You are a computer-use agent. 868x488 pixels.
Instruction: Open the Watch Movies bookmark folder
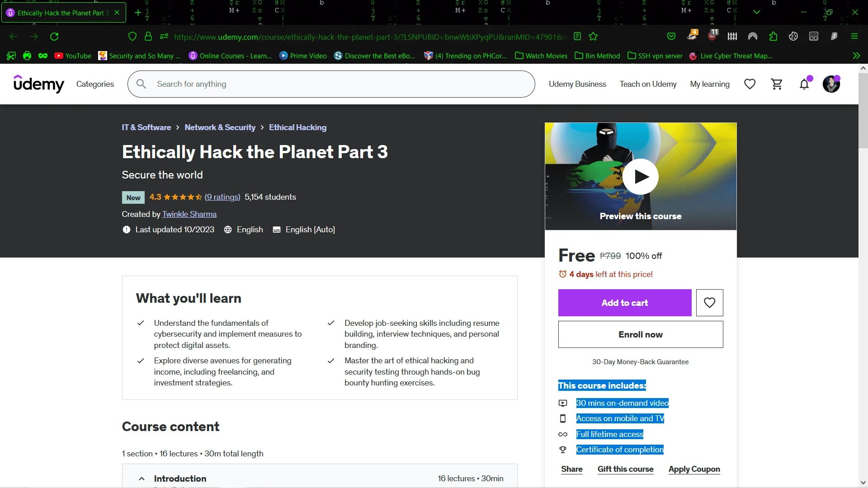coord(541,56)
